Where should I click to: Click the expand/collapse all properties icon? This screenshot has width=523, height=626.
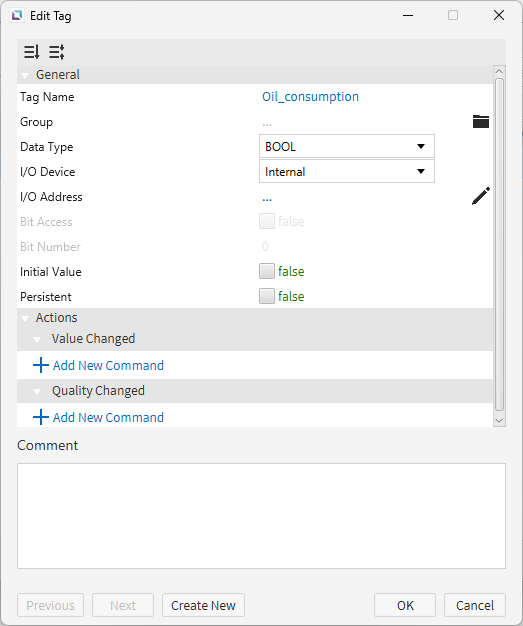[57, 52]
